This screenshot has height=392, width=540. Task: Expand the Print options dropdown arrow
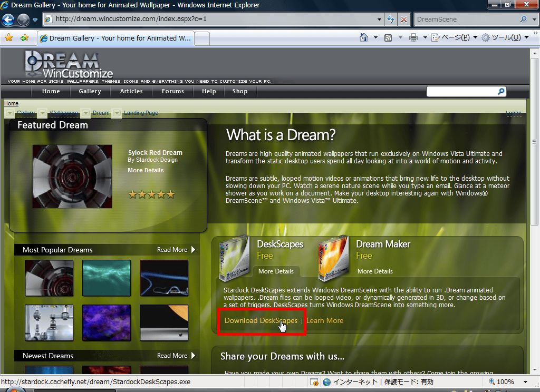tap(425, 37)
